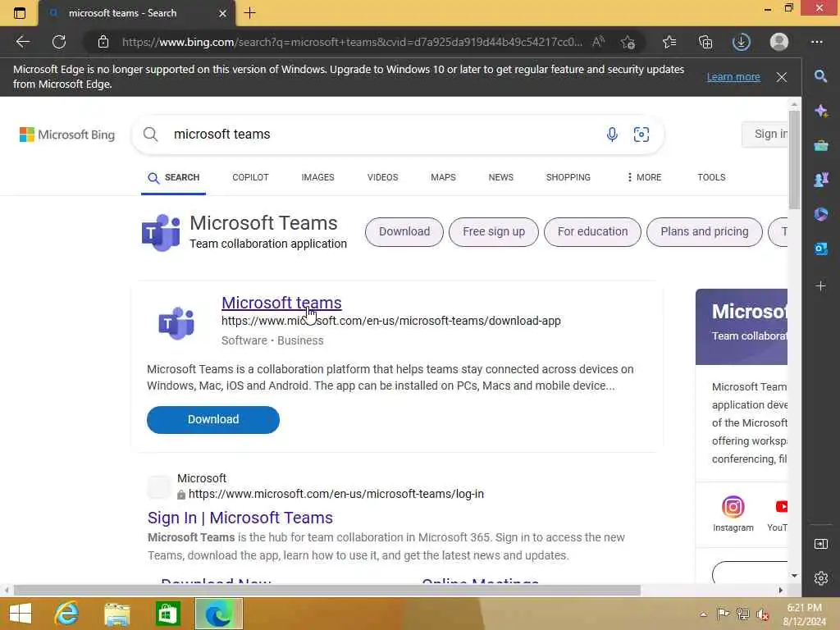Close the microsoft teams search tab
The height and width of the screenshot is (630, 840).
click(223, 13)
